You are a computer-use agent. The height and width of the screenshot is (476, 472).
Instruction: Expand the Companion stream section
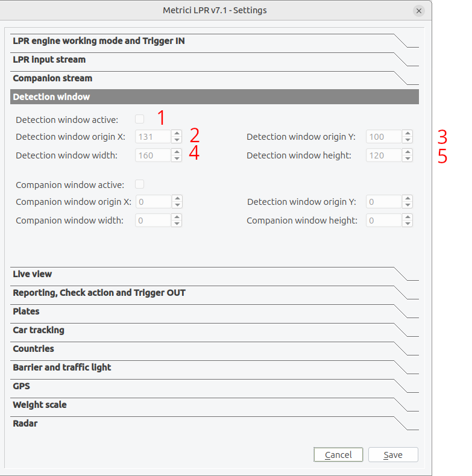[215, 78]
